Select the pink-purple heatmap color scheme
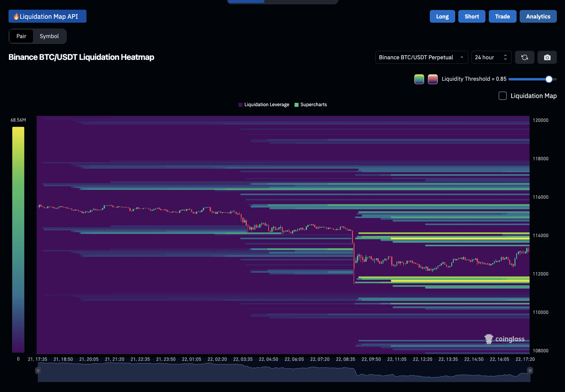 tap(433, 79)
